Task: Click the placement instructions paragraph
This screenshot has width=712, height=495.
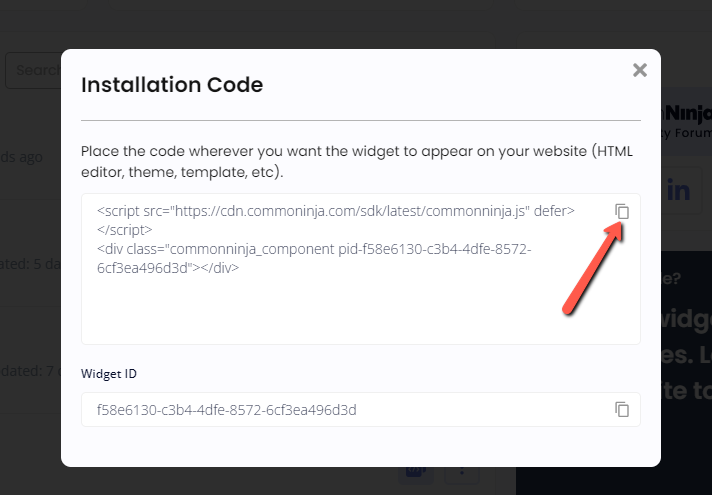Action: 356,161
